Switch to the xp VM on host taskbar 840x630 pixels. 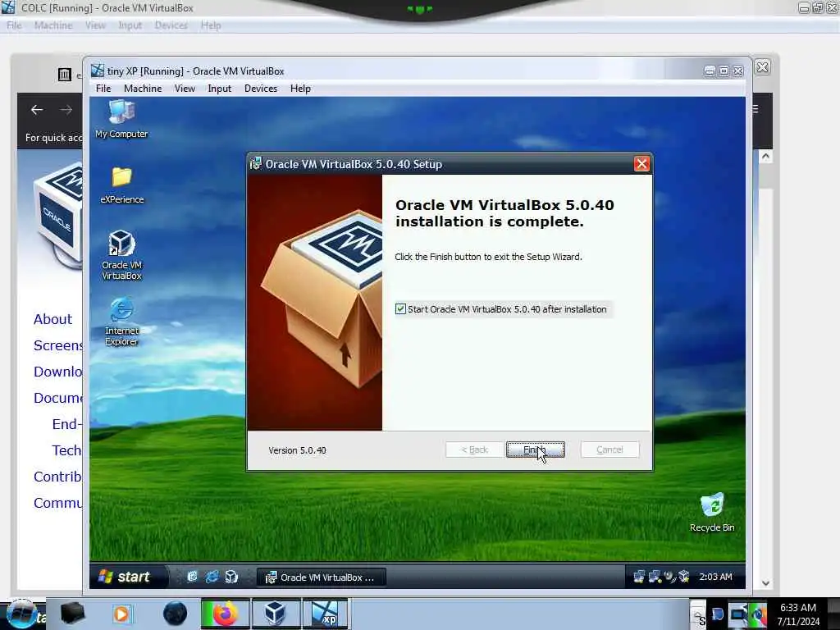[x=326, y=614]
